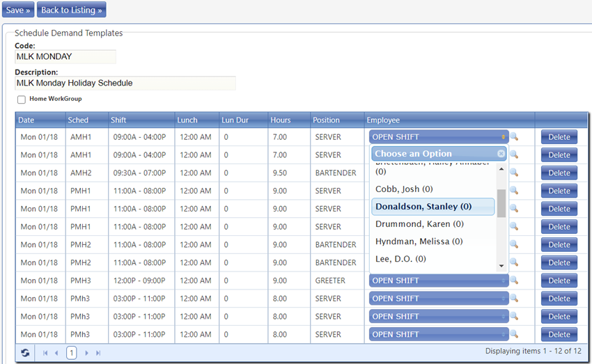592x364 pixels.
Task: Open the employee dropdown in last row
Action: 438,335
